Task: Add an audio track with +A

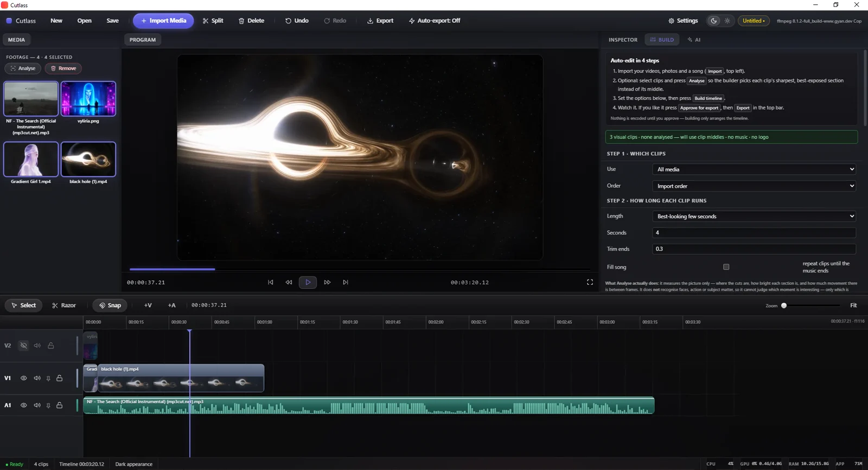Action: coord(171,306)
